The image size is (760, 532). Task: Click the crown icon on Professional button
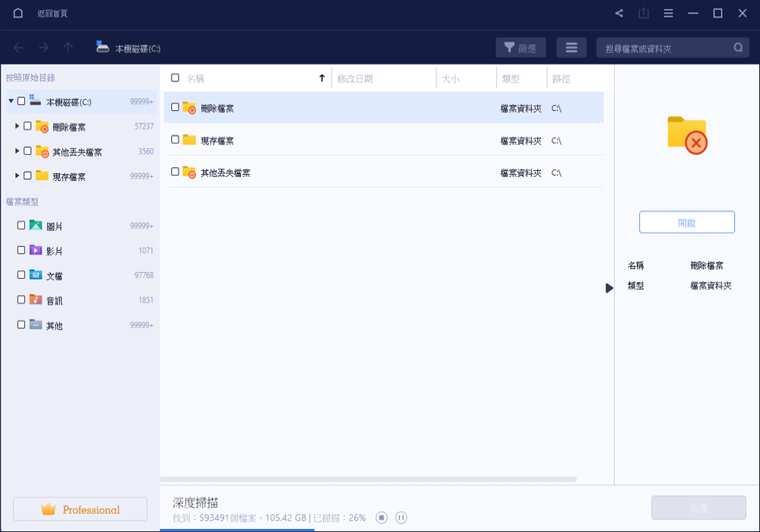(x=49, y=508)
